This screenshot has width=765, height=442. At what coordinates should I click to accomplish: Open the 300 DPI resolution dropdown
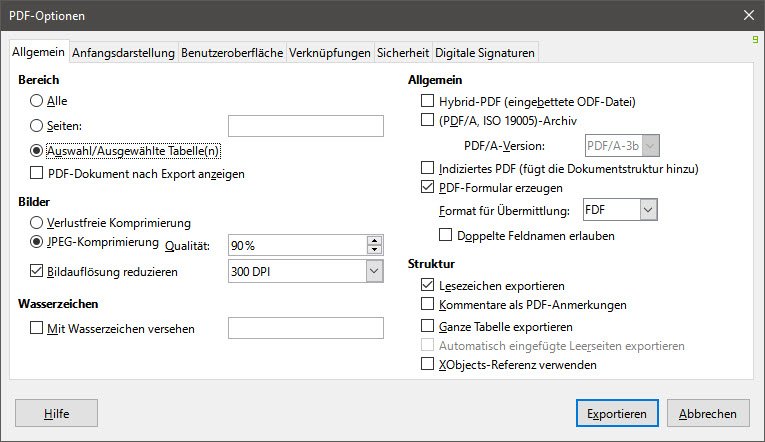(x=374, y=270)
